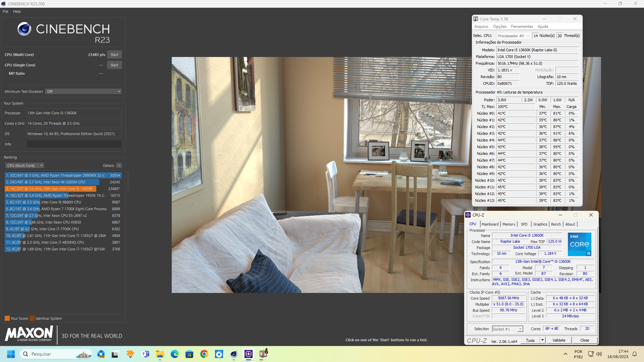Screen dimensions: 644x362
Task: Select the i7-1165G7 @ 28W ranking entry
Action: (63, 236)
